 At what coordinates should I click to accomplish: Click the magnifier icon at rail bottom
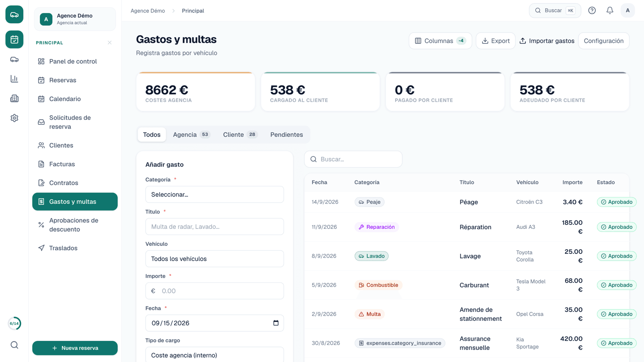14,345
